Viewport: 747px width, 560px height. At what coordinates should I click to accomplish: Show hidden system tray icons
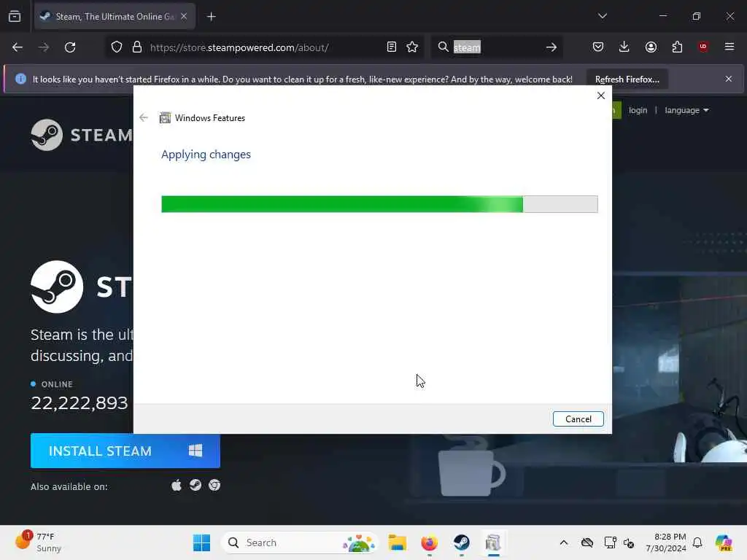point(564,542)
